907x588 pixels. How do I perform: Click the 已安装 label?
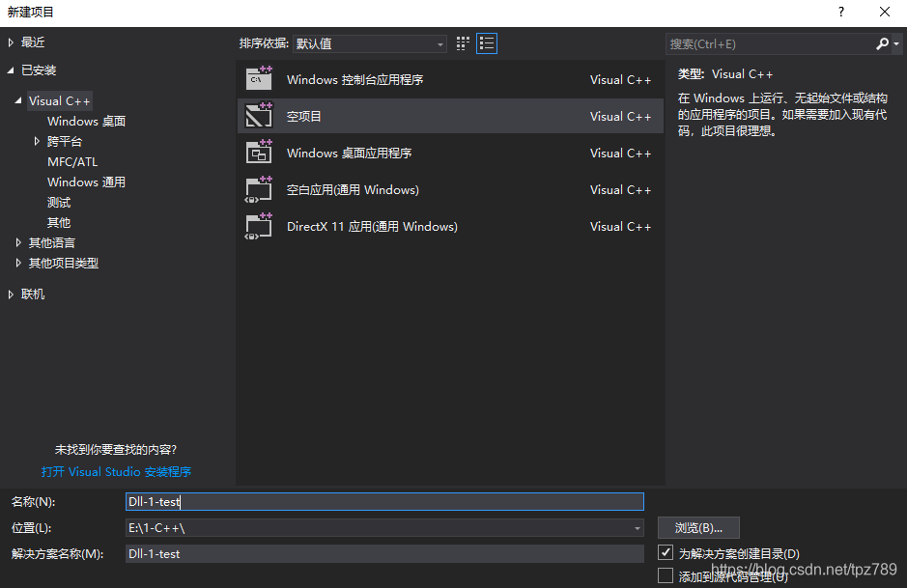click(x=39, y=70)
